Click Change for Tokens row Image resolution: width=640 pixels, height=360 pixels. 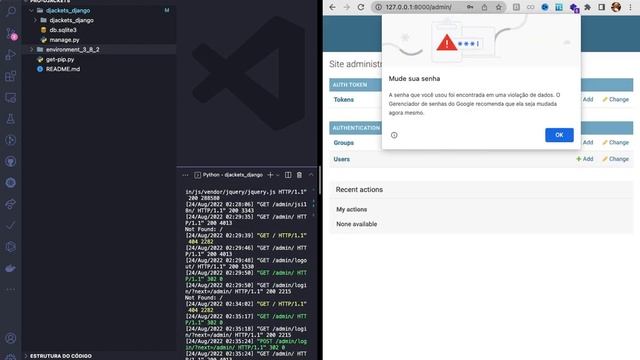tap(616, 99)
